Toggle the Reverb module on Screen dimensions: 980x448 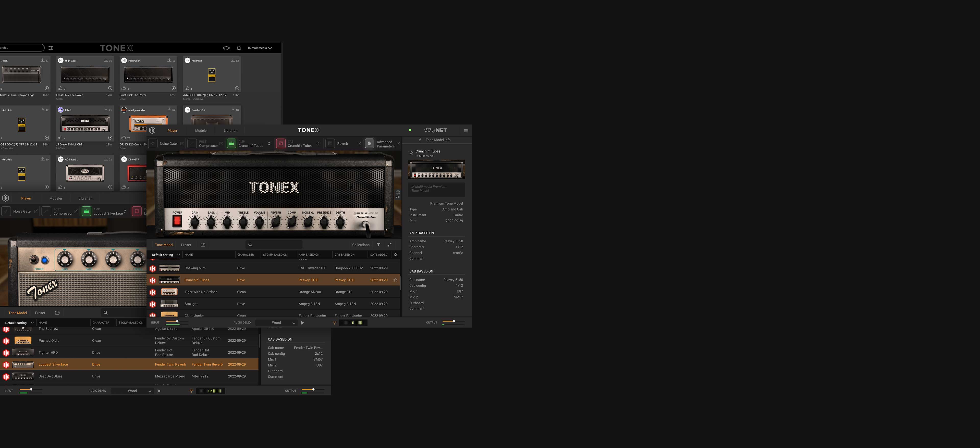(330, 143)
